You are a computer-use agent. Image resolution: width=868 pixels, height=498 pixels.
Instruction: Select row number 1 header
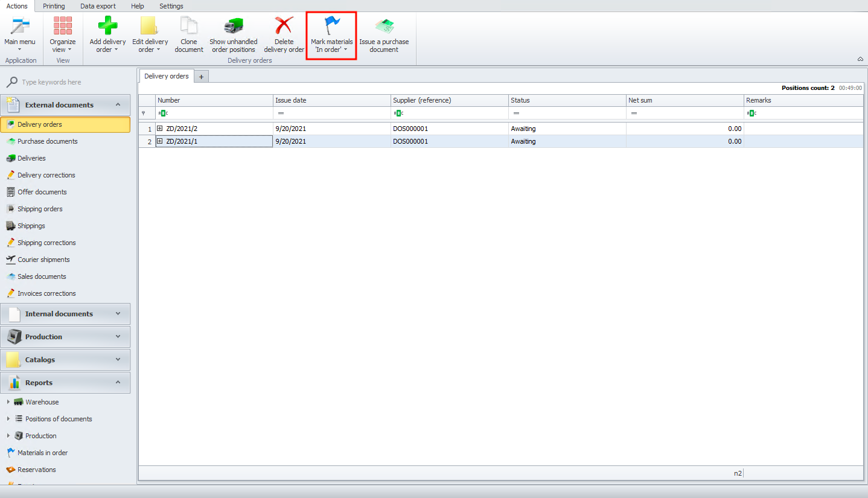pyautogui.click(x=147, y=129)
